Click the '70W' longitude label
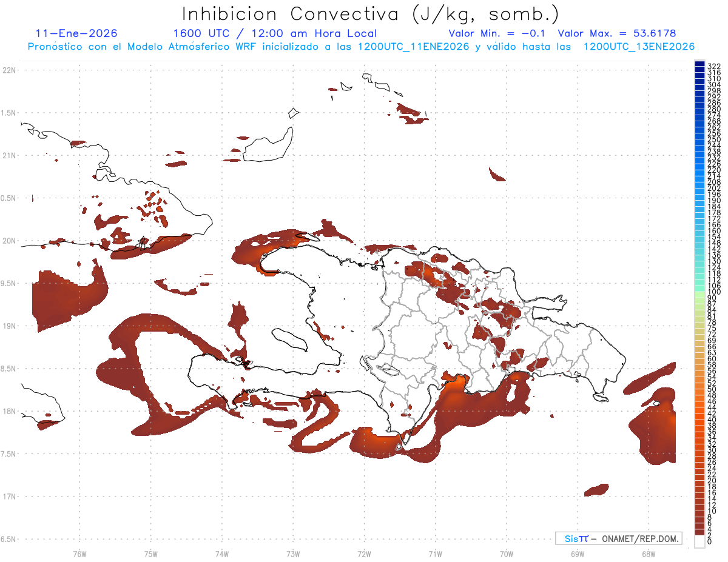 pos(507,554)
